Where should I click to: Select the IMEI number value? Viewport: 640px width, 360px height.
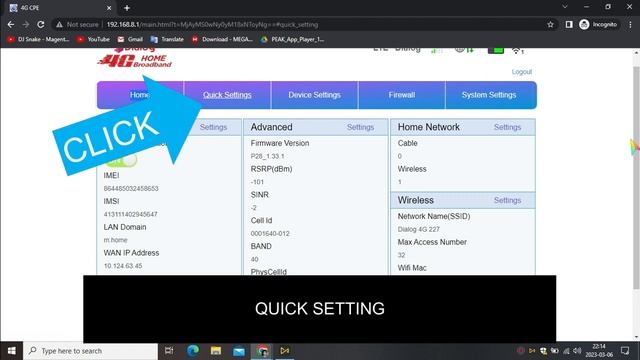click(131, 189)
